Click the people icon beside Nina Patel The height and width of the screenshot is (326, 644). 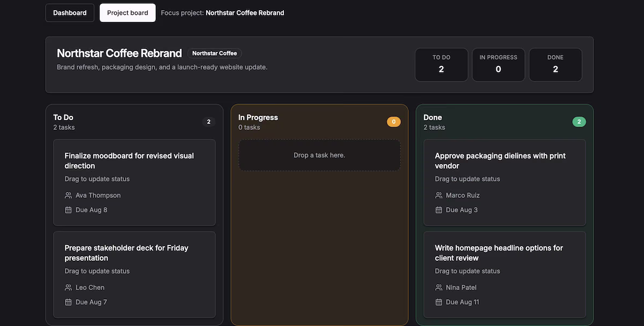point(438,287)
